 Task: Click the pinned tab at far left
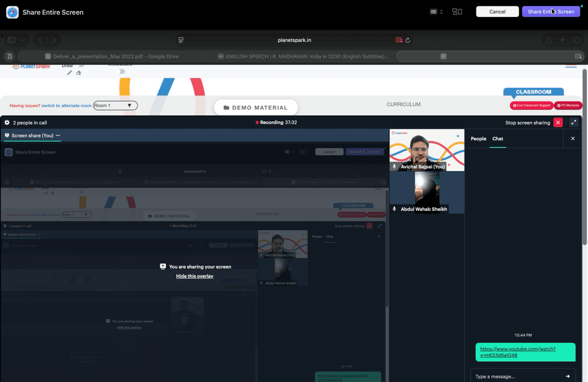point(9,57)
